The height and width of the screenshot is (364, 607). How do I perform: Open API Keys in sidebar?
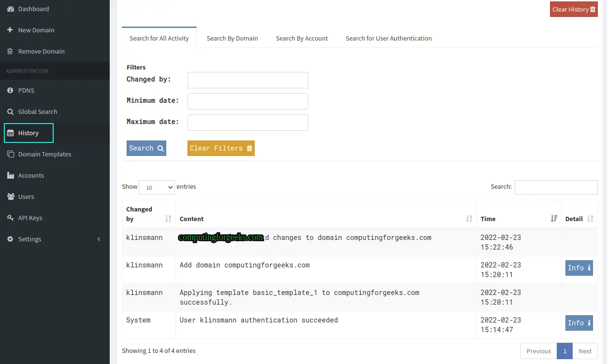pos(30,218)
